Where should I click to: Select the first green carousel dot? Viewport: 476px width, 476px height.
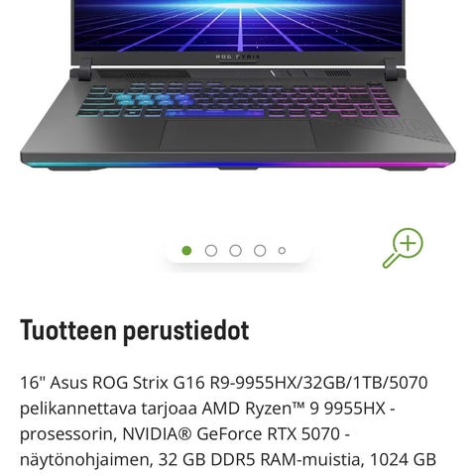coord(186,251)
